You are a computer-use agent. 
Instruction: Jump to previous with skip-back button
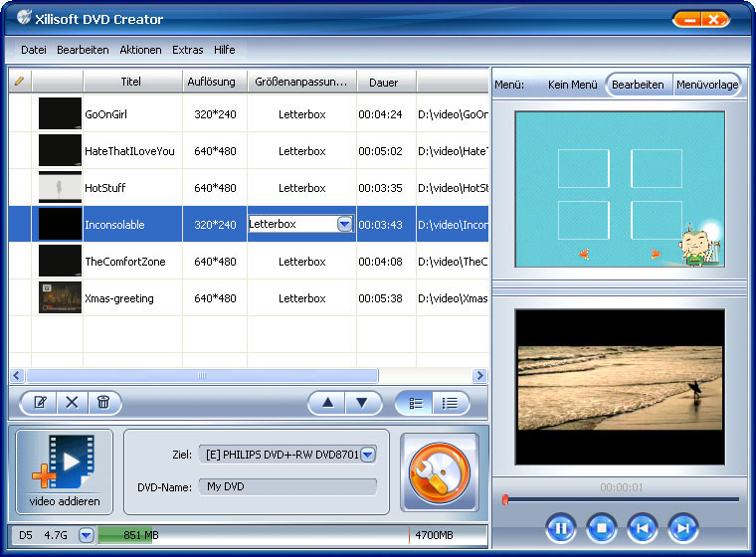coord(643,528)
